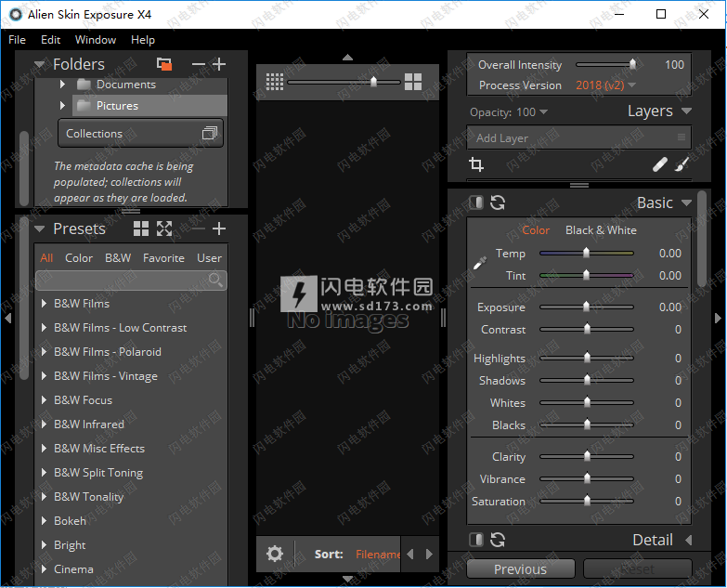The width and height of the screenshot is (727, 588).
Task: Expand the Bokeh preset group
Action: tap(44, 521)
